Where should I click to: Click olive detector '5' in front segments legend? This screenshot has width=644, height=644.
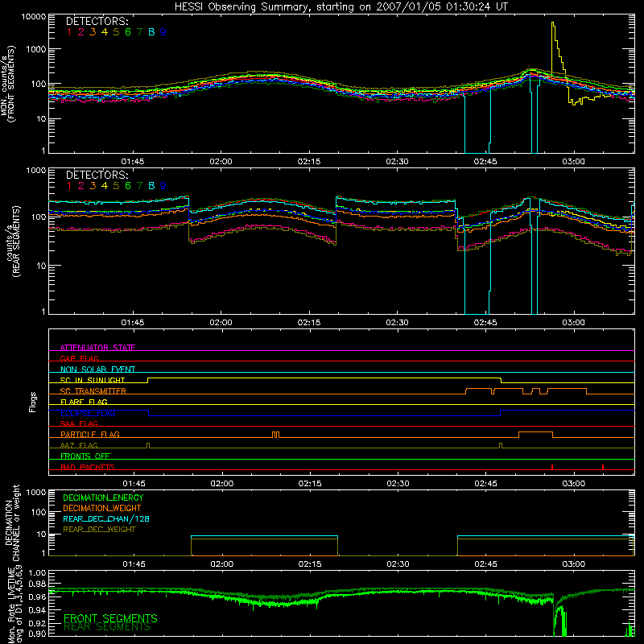[116, 32]
